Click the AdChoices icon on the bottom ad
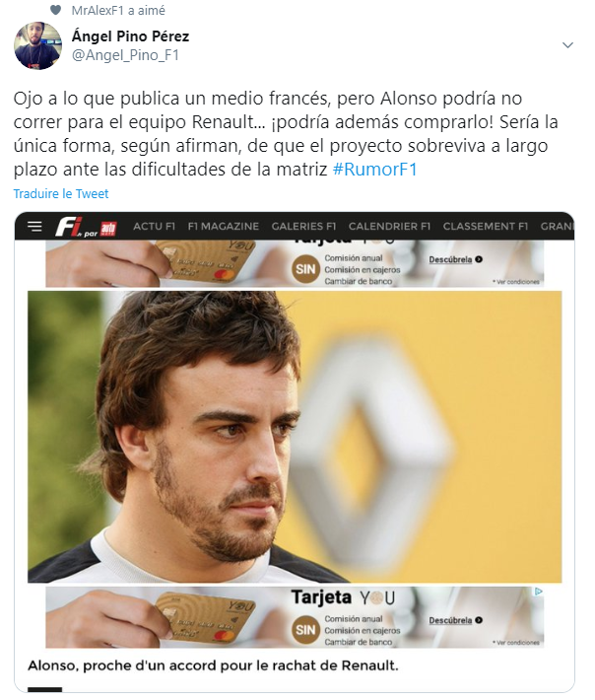595x700 pixels. point(538,592)
